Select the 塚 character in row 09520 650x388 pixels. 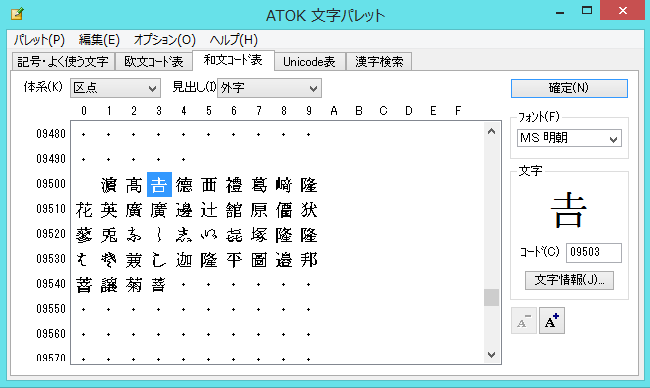click(259, 235)
